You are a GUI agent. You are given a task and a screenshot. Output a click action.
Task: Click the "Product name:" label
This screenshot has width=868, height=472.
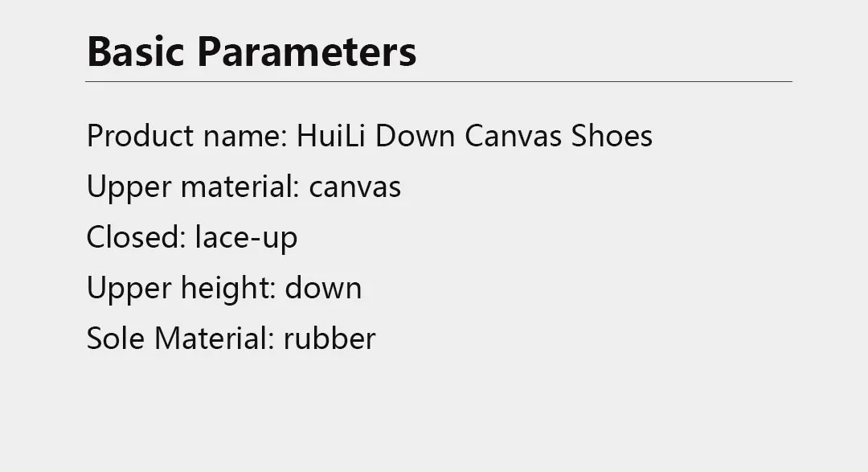coord(187,136)
